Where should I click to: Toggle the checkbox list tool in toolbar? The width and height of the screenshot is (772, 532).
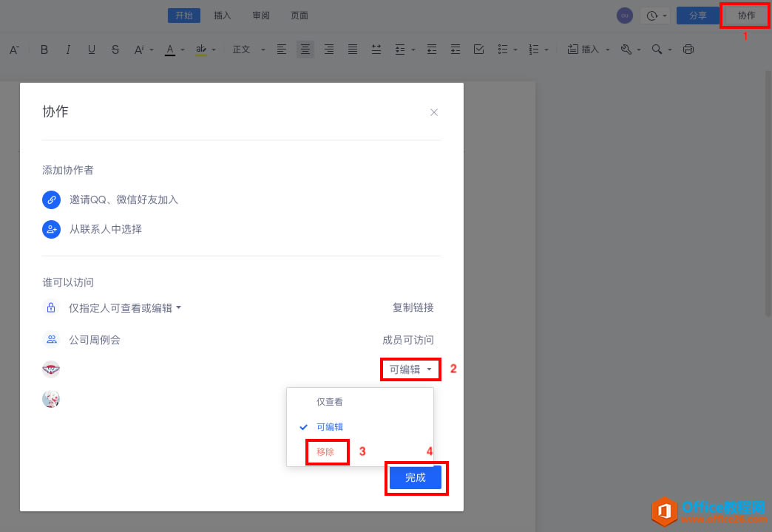(x=478, y=49)
